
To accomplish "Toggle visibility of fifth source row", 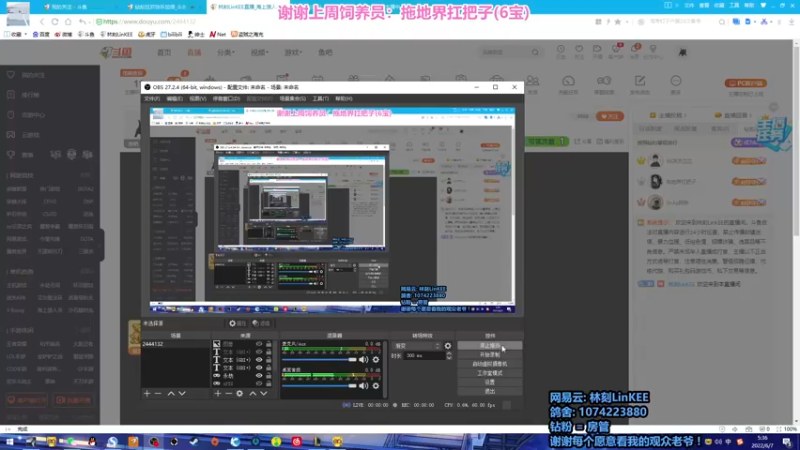I will point(259,376).
